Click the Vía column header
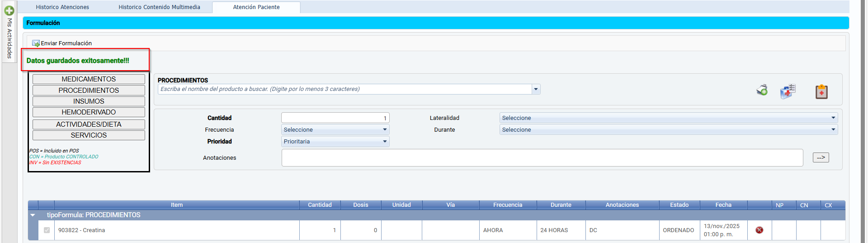This screenshot has width=868, height=243. pyautogui.click(x=451, y=205)
